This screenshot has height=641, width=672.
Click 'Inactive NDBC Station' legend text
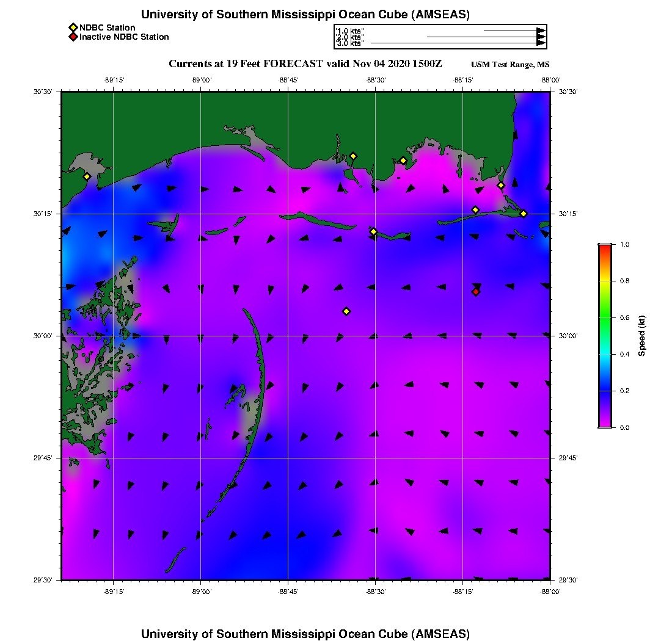click(124, 37)
